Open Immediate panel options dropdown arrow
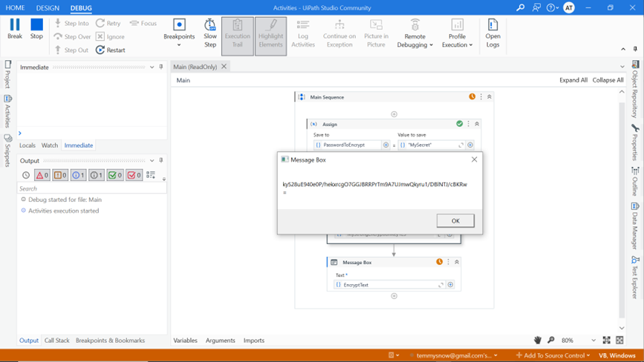 coord(152,67)
